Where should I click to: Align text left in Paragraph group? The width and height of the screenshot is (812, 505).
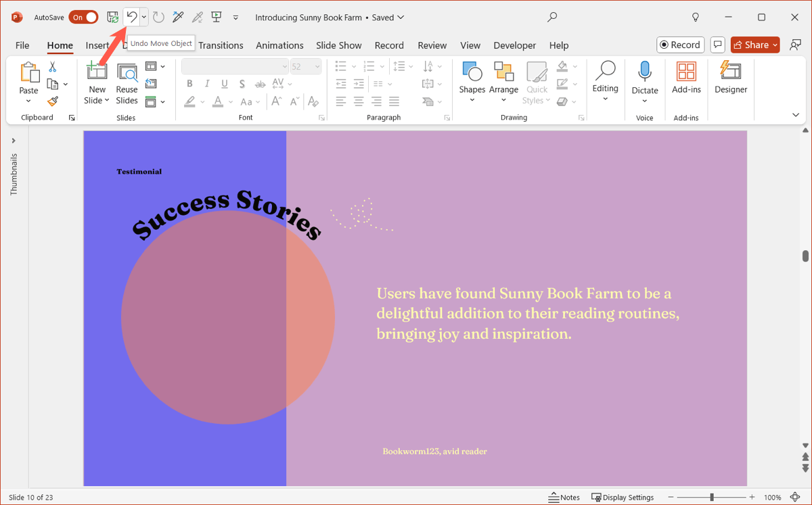[x=341, y=101]
